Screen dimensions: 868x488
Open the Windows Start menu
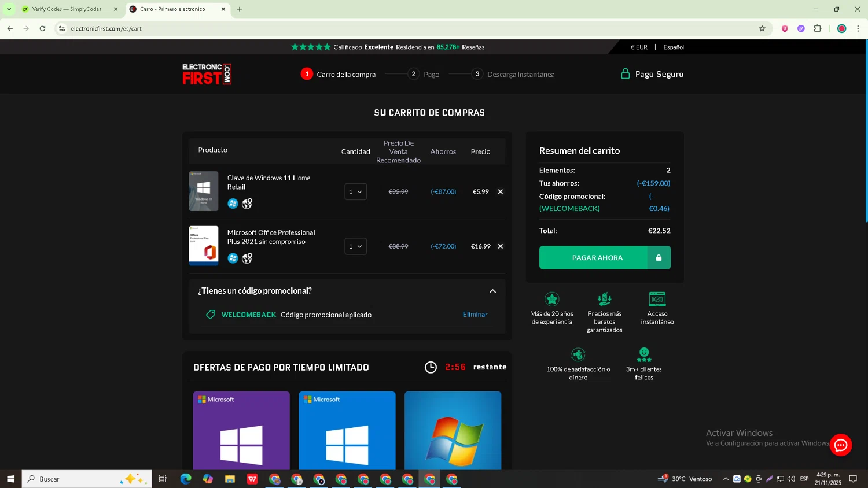tap(10, 479)
